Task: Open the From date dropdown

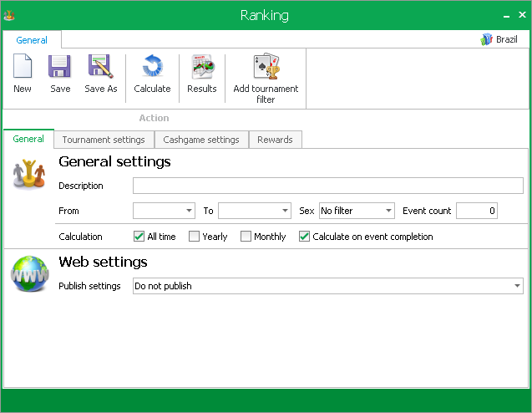Action: pos(190,211)
